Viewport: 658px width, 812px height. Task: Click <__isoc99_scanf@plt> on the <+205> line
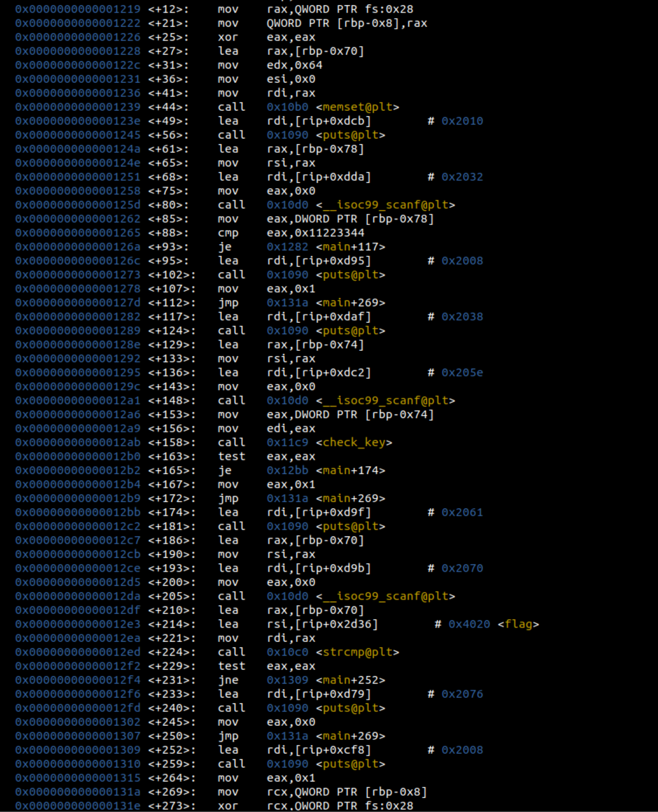coord(385,596)
